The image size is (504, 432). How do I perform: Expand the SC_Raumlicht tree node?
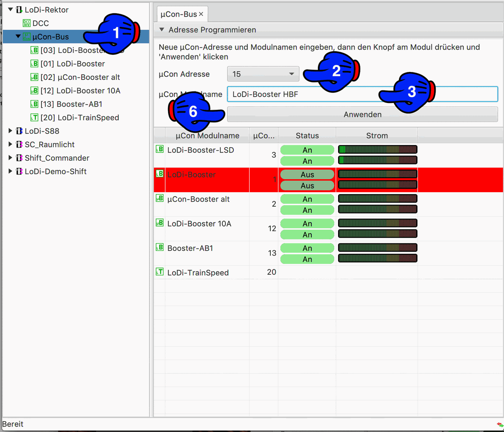tap(10, 145)
